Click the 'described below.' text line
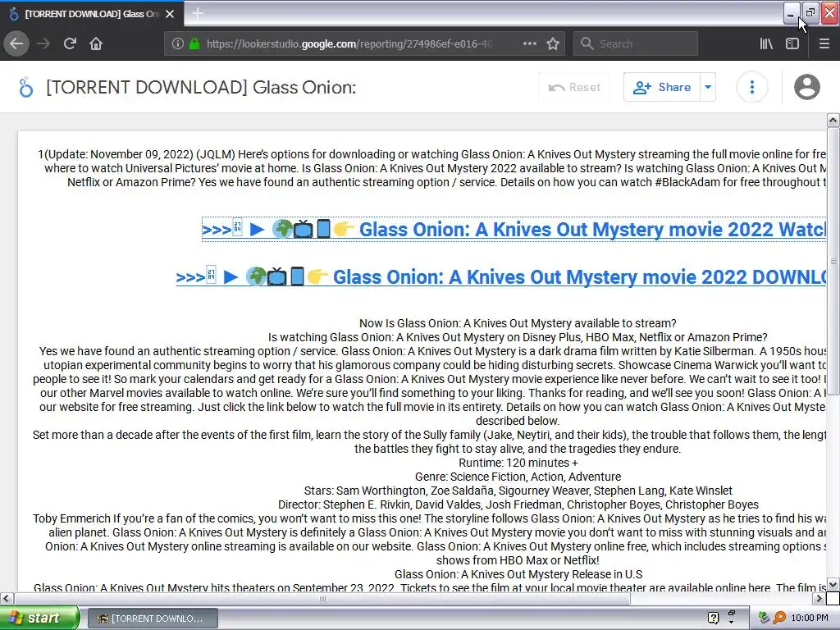840x630 pixels. coord(518,421)
